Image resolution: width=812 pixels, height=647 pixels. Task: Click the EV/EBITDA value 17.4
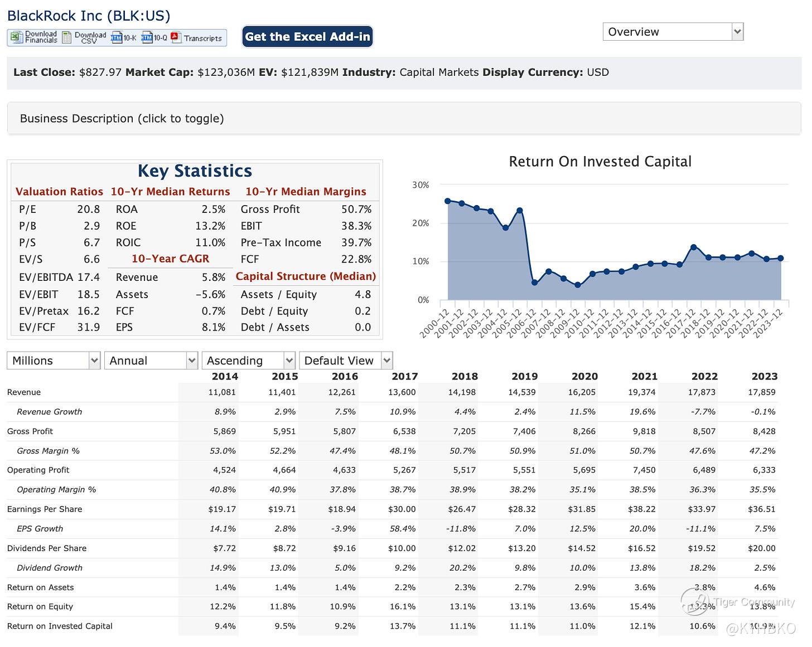pyautogui.click(x=89, y=277)
